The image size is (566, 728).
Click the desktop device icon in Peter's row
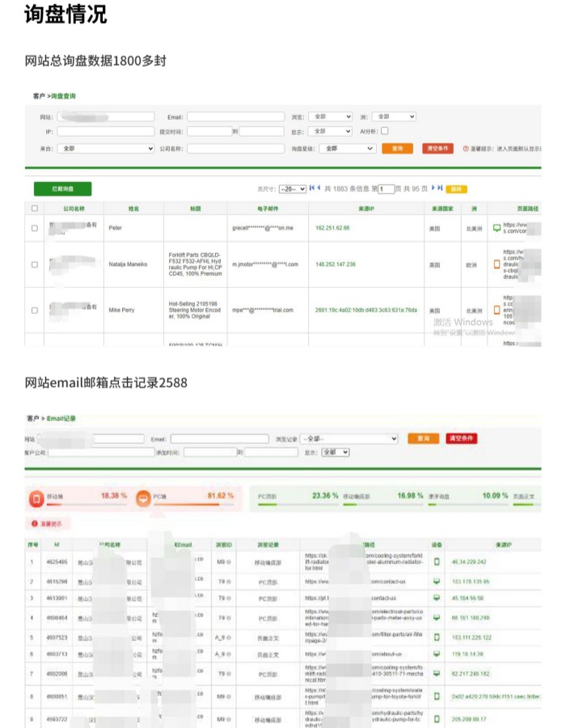tap(497, 227)
